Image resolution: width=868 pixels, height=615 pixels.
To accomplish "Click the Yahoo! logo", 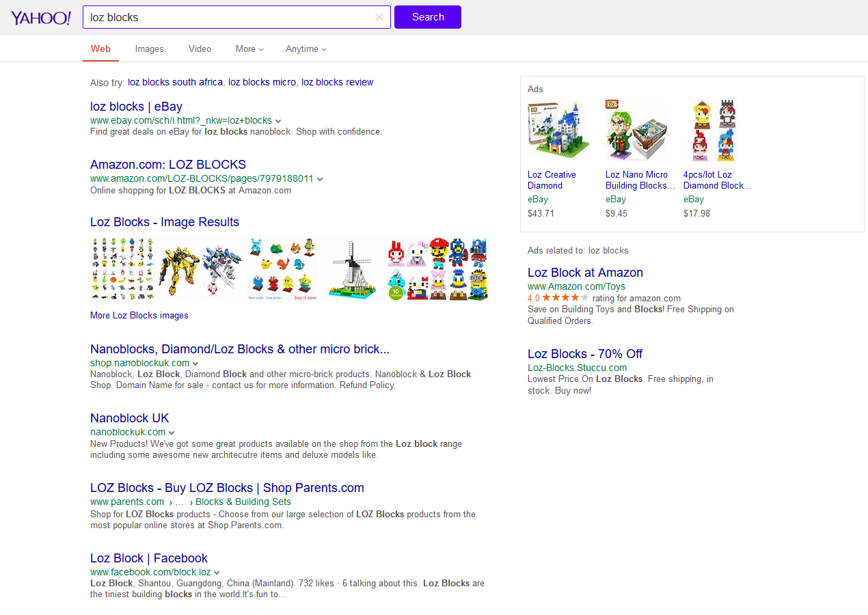I will tap(40, 18).
